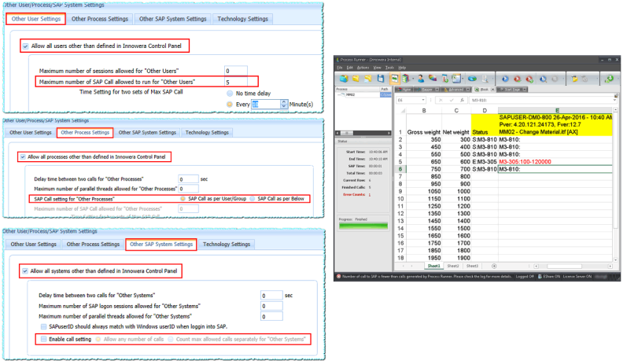Expand the formula bar using right-edge chevron

(615, 101)
